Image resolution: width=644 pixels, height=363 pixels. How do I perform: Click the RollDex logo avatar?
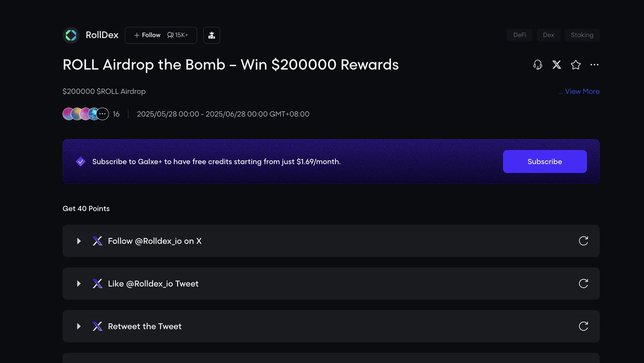71,35
